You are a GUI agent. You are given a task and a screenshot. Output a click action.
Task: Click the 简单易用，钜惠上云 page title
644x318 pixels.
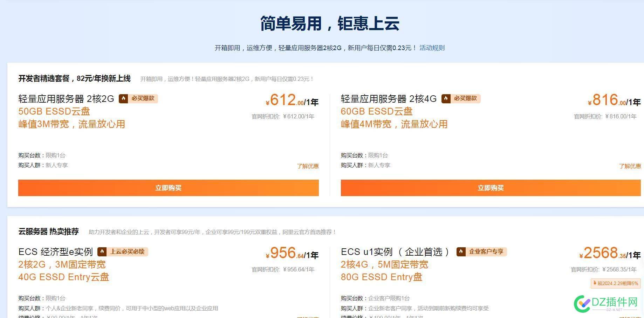tap(329, 24)
